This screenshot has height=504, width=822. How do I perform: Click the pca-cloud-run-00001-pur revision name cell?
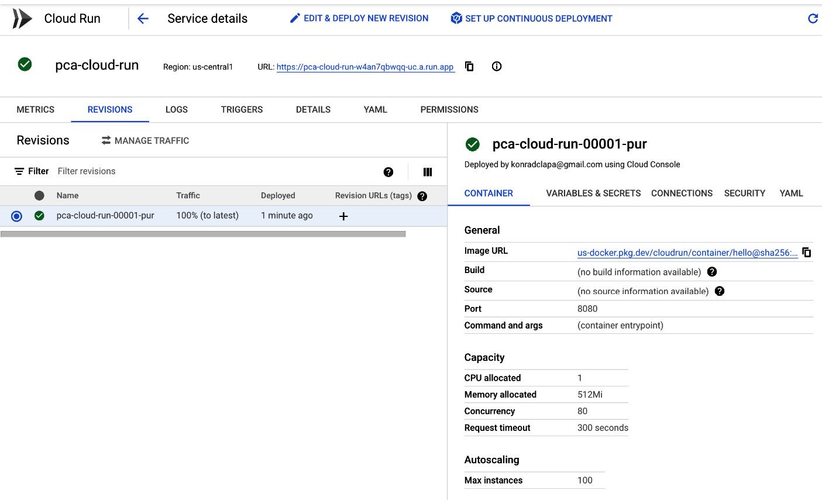105,216
